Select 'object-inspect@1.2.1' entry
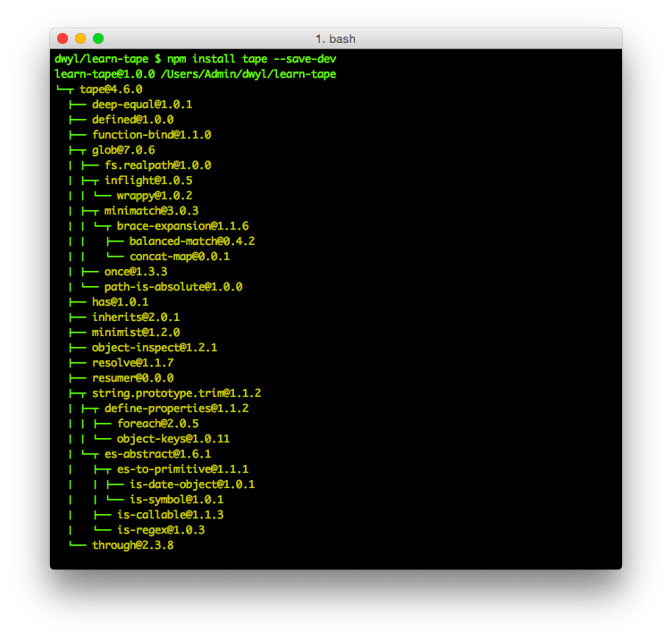Image resolution: width=672 pixels, height=641 pixels. click(155, 347)
